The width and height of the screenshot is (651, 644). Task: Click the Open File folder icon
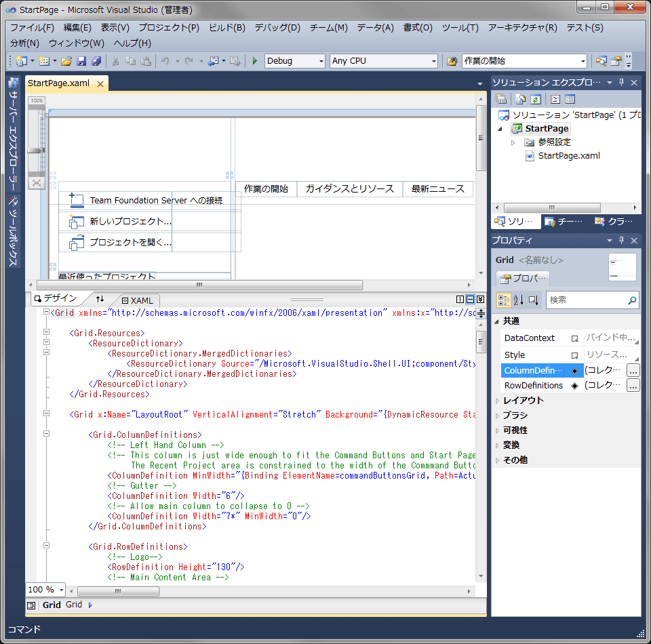66,61
